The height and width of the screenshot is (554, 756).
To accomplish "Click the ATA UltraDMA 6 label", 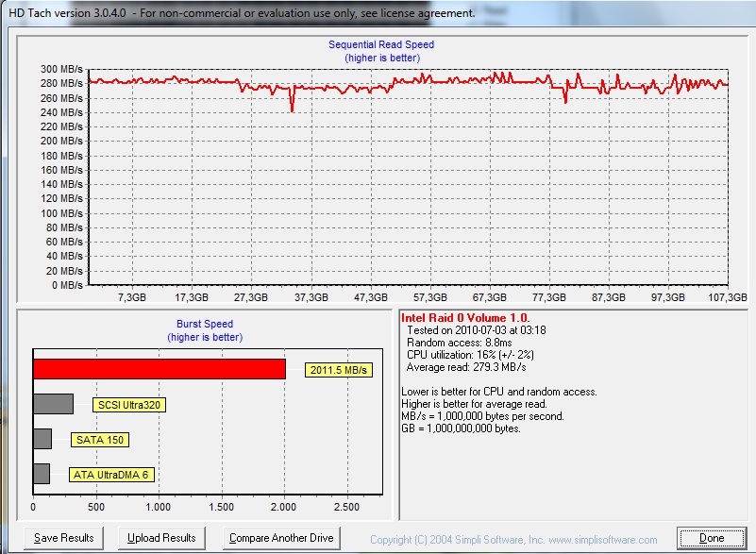I will 112,474.
